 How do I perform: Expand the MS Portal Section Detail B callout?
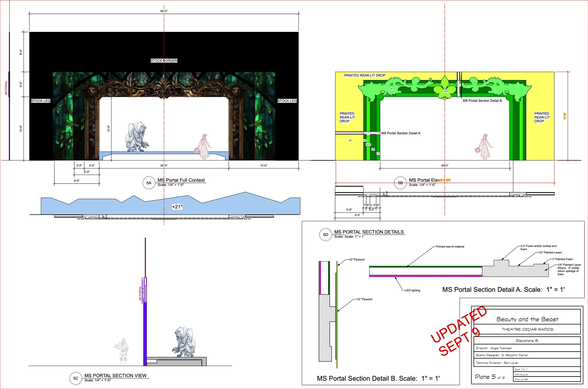coord(482,101)
